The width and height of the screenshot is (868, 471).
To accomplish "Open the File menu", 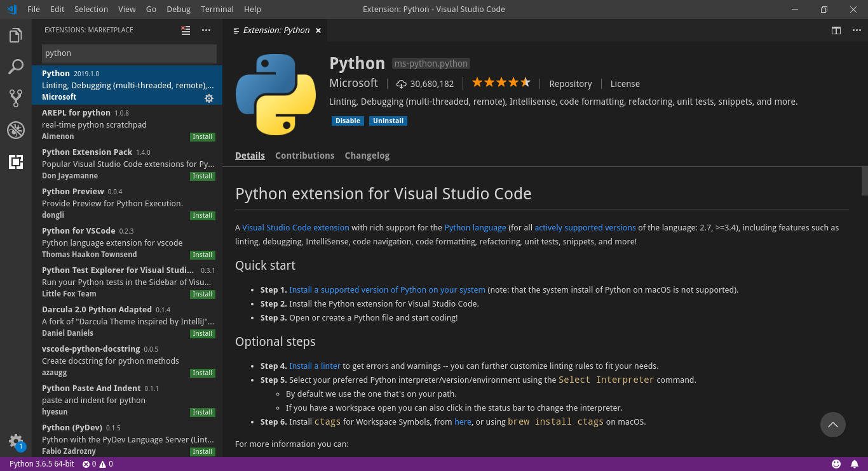I will tap(34, 10).
